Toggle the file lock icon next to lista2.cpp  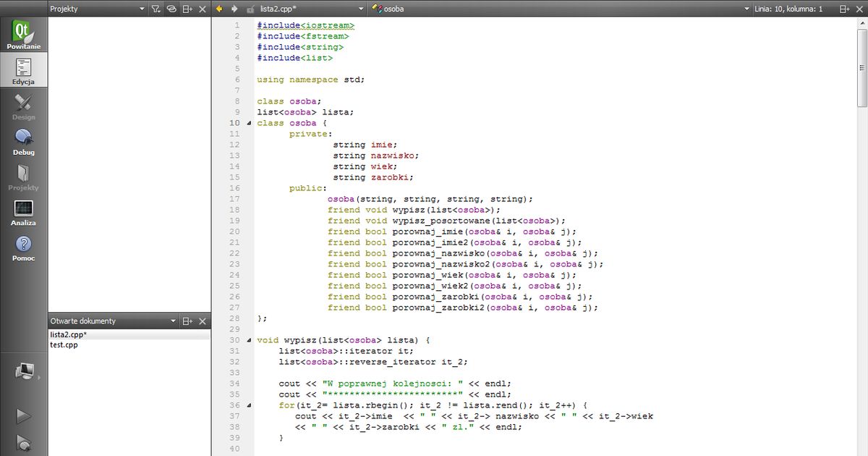coord(250,9)
